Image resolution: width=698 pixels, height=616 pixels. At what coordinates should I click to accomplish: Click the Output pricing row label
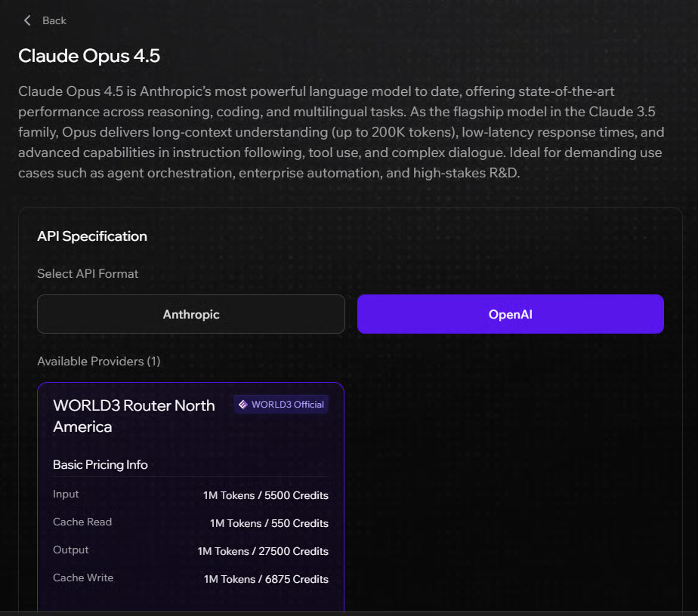point(71,550)
